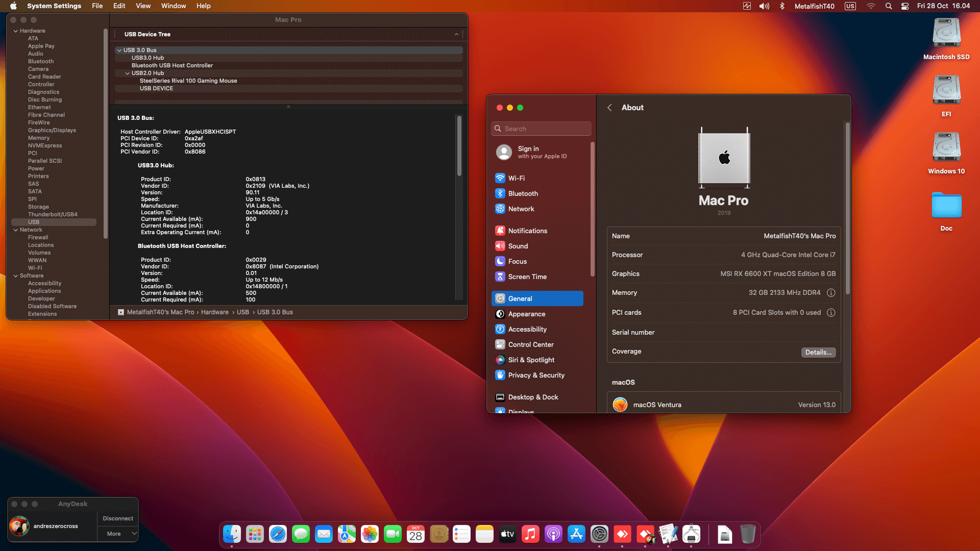Collapse the USB2.0 Hub node
The height and width of the screenshot is (551, 980).
pyautogui.click(x=127, y=73)
